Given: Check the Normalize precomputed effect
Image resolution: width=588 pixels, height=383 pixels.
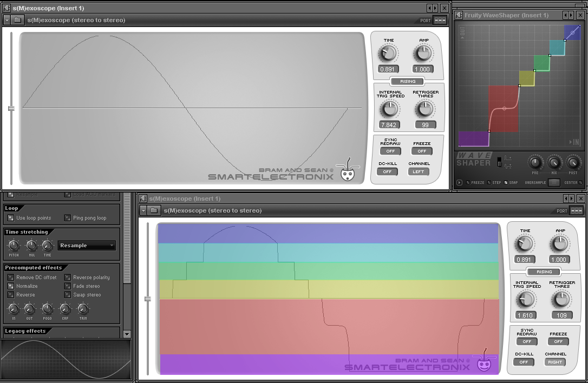Looking at the screenshot, I should [x=11, y=286].
